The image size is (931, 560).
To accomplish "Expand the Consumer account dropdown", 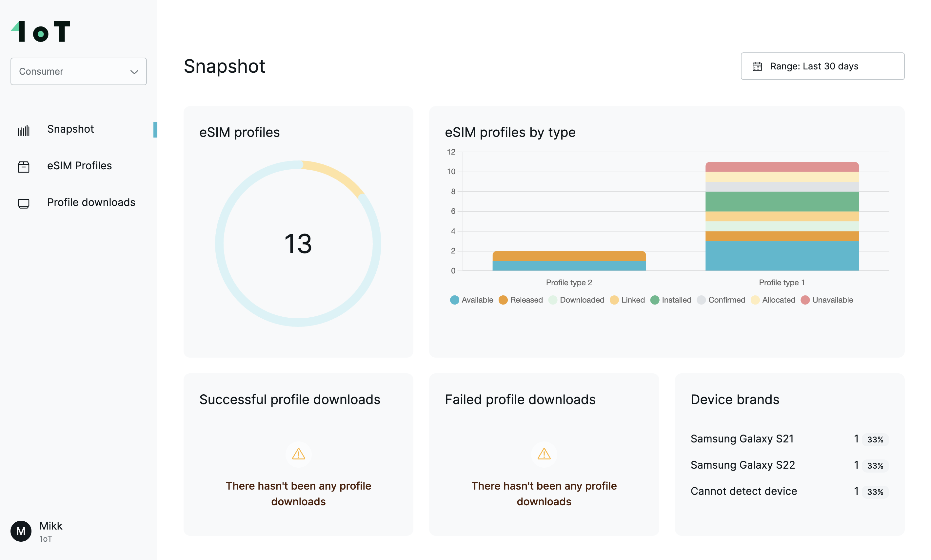I will (x=78, y=71).
